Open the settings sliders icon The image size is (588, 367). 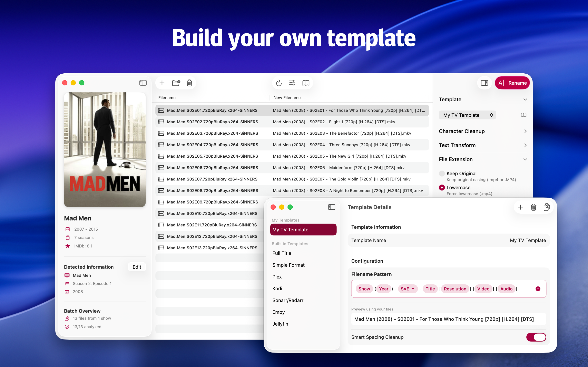coord(292,83)
